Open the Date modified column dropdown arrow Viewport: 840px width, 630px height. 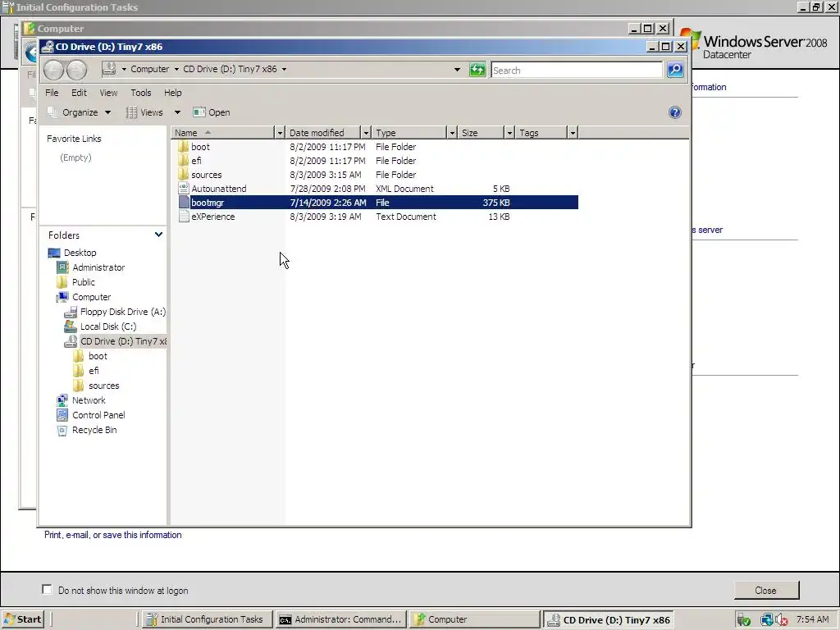pos(366,133)
